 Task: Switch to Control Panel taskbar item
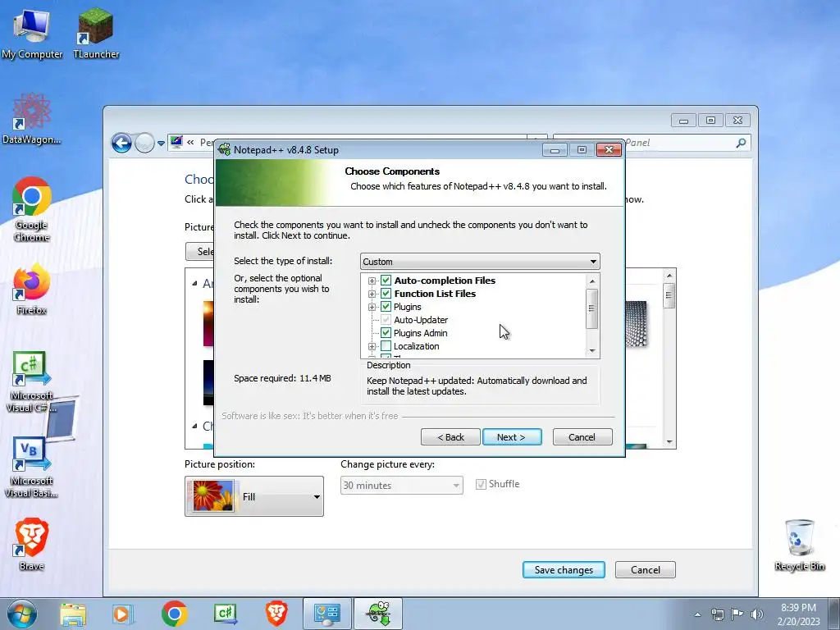click(x=327, y=614)
